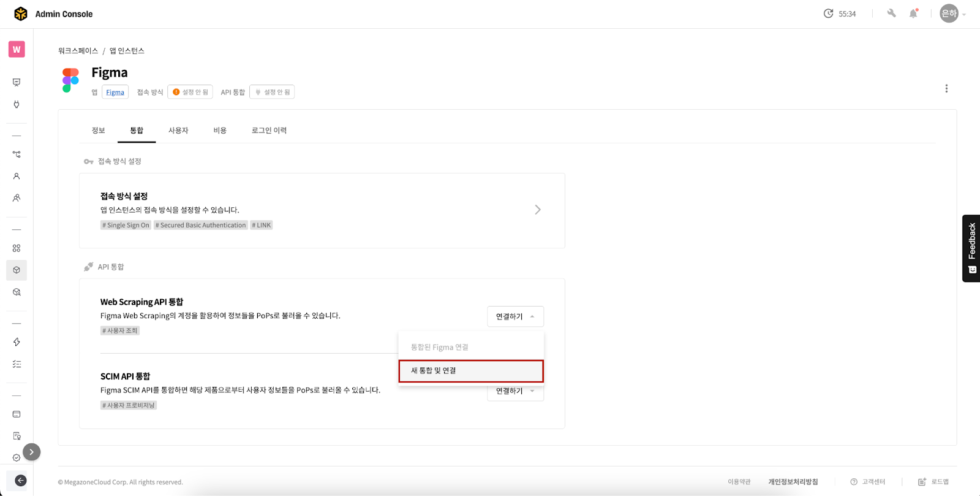Click the notification bell icon
Image resolution: width=980 pixels, height=496 pixels.
(x=913, y=13)
